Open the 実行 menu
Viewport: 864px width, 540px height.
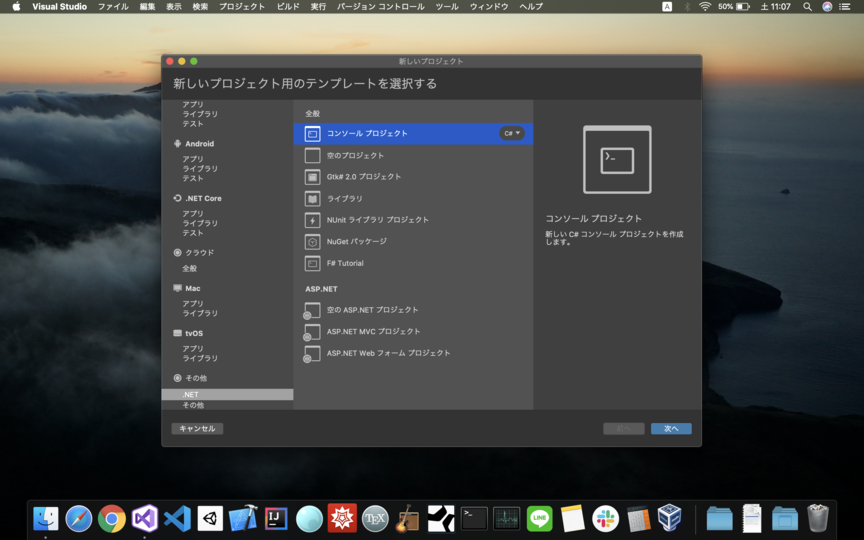coord(318,7)
